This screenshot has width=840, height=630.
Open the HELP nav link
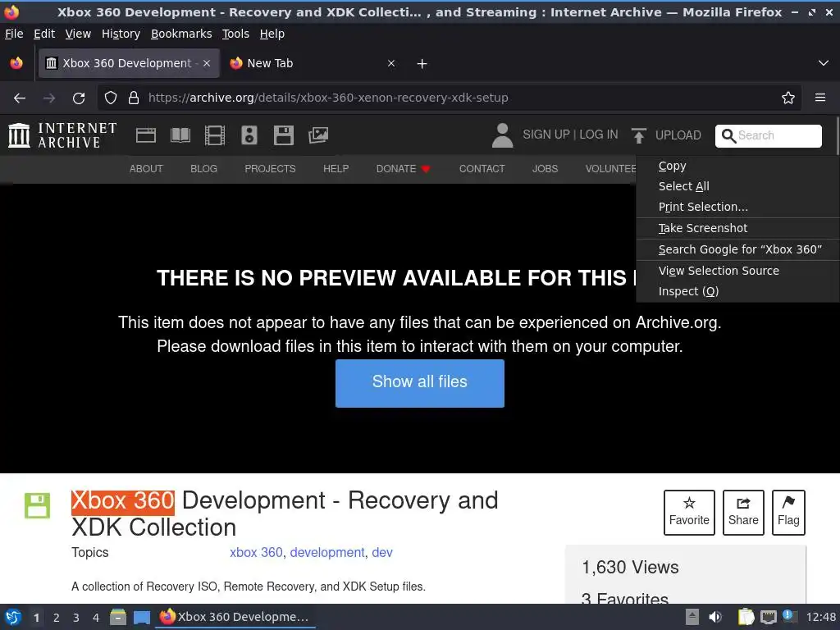point(336,169)
